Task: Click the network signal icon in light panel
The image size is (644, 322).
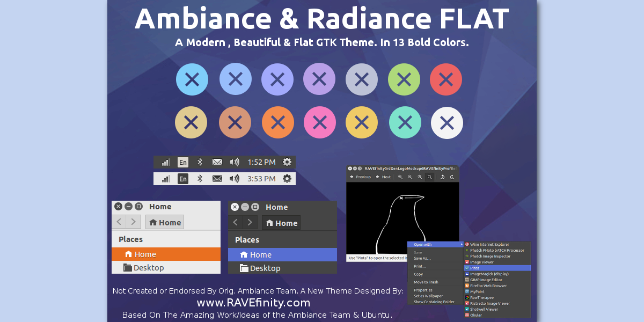Action: 166,179
